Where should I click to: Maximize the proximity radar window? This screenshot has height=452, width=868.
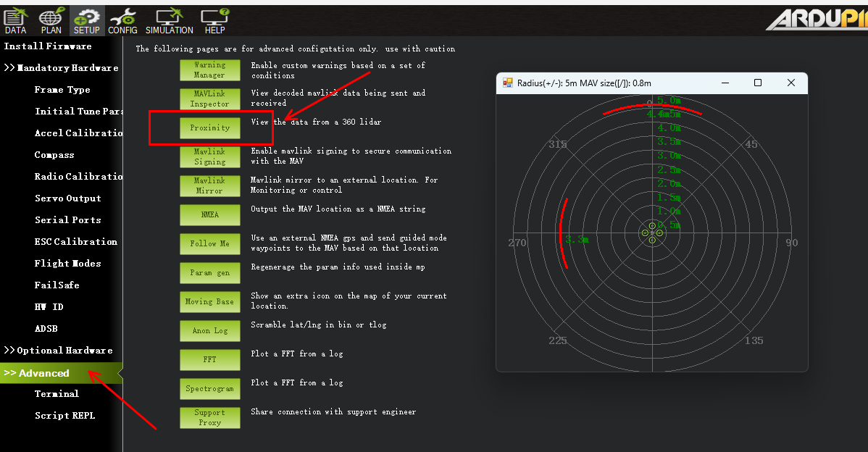[x=758, y=83]
